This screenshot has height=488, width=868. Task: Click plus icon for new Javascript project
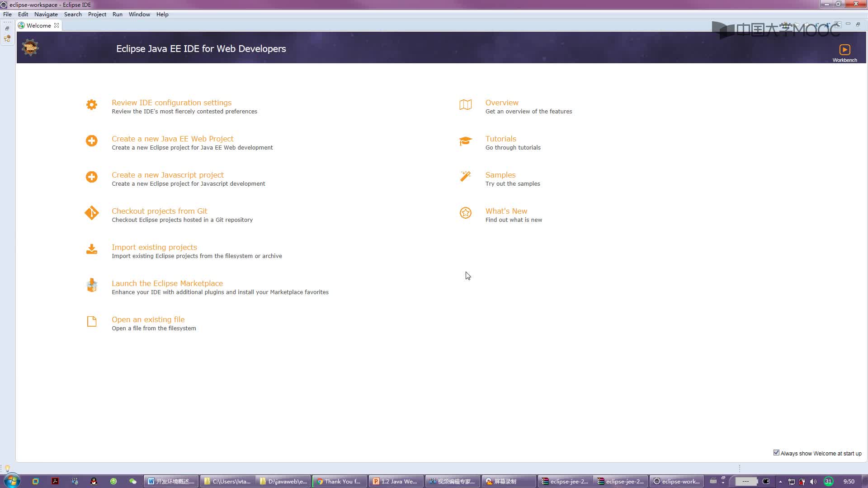point(91,177)
